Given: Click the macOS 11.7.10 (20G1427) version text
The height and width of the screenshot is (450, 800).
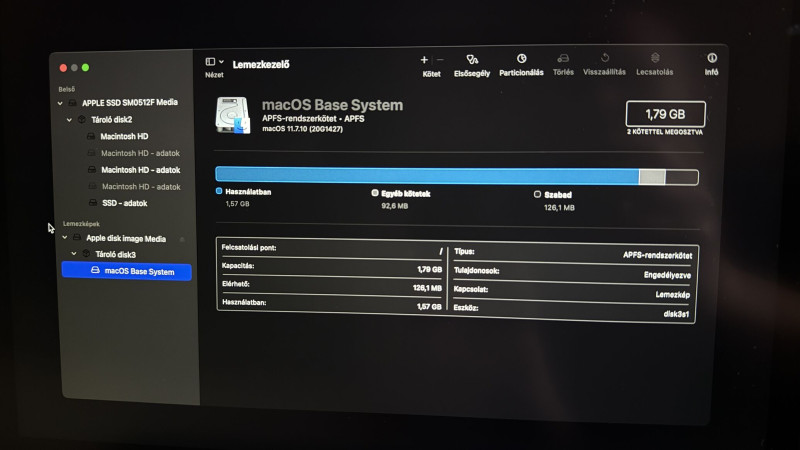Looking at the screenshot, I should click(303, 129).
